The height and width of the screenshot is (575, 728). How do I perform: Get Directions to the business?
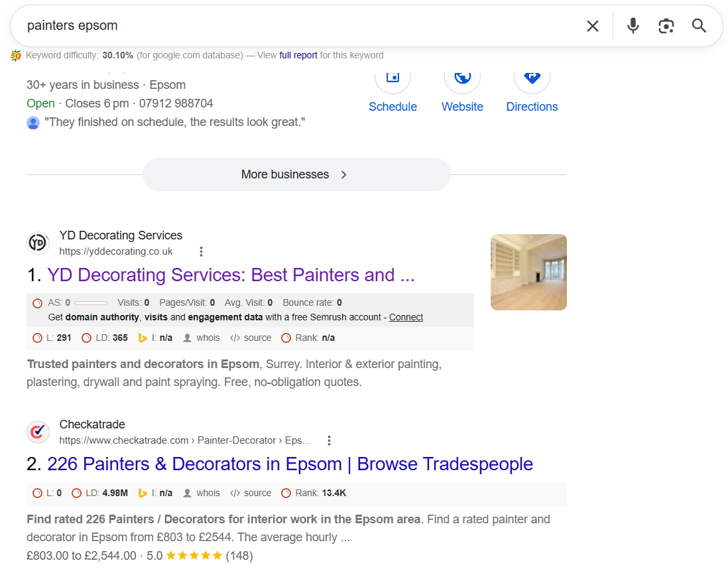[x=532, y=92]
